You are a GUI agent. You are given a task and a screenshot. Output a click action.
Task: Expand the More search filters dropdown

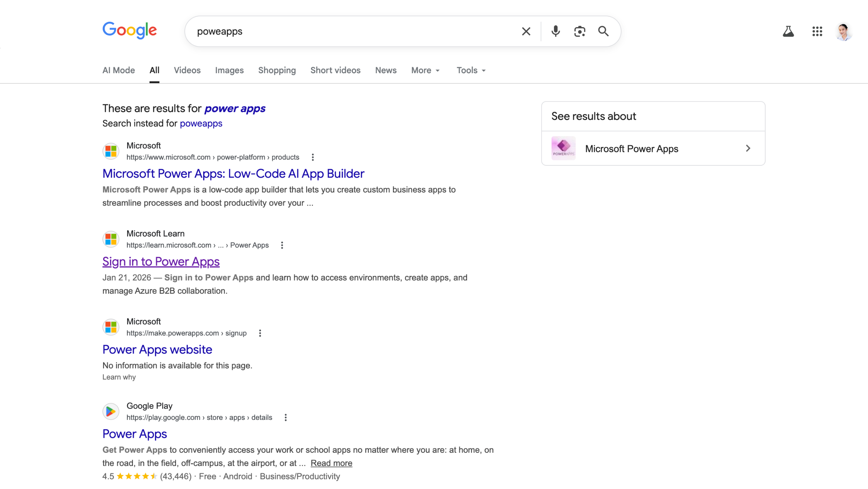pos(425,70)
